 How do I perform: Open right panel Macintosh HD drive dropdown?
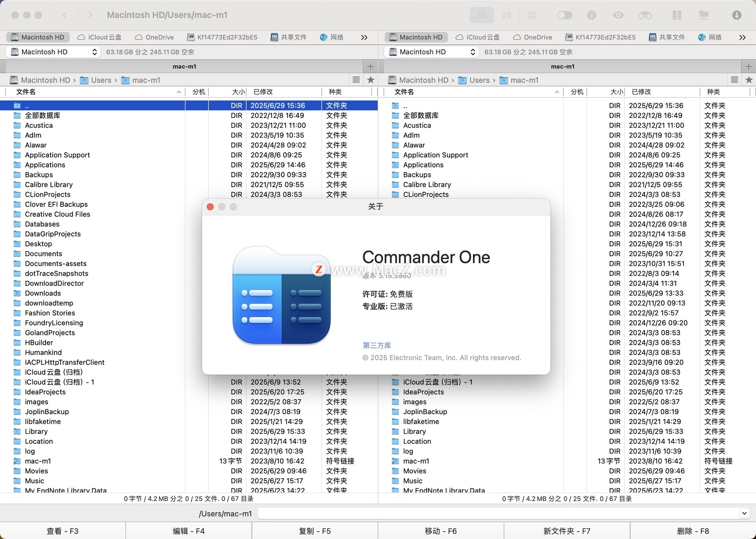[x=432, y=52]
